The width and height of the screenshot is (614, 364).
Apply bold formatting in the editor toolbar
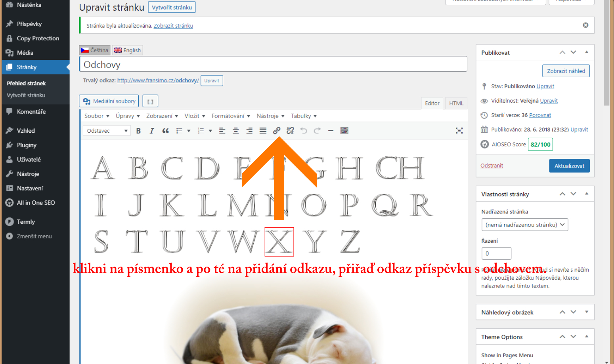click(x=138, y=131)
